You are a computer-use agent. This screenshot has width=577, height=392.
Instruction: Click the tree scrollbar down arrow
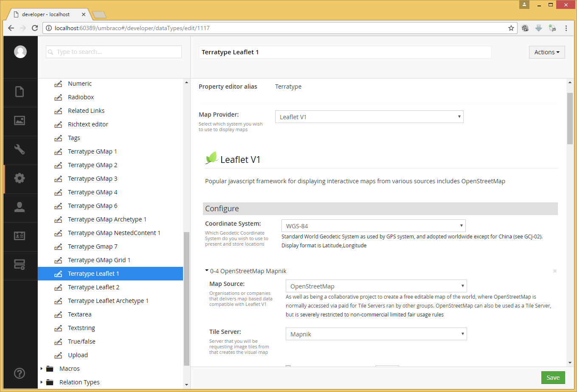click(x=186, y=384)
